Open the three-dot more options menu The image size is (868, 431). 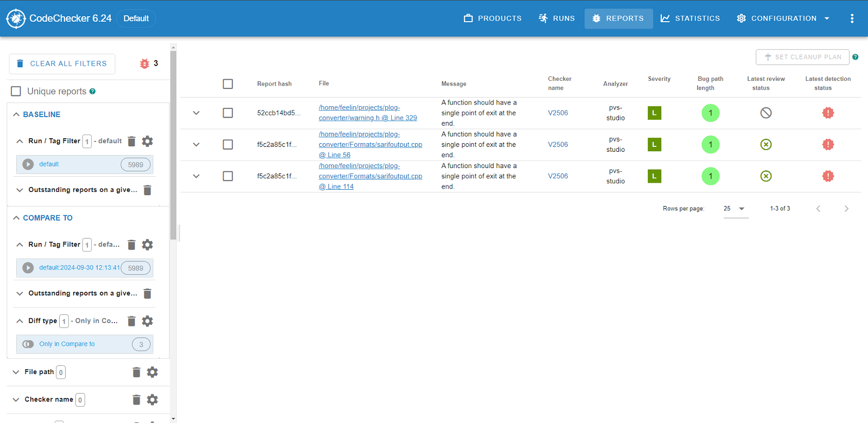[x=852, y=18]
